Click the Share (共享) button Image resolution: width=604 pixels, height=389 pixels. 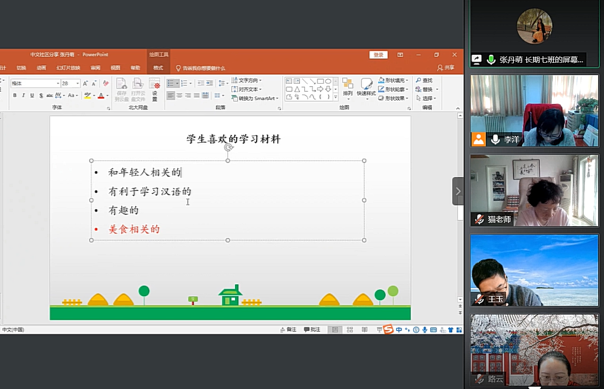coord(446,68)
